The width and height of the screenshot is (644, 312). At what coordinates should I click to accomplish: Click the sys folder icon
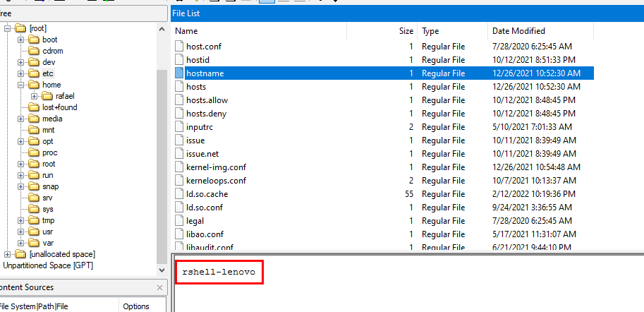click(x=34, y=209)
